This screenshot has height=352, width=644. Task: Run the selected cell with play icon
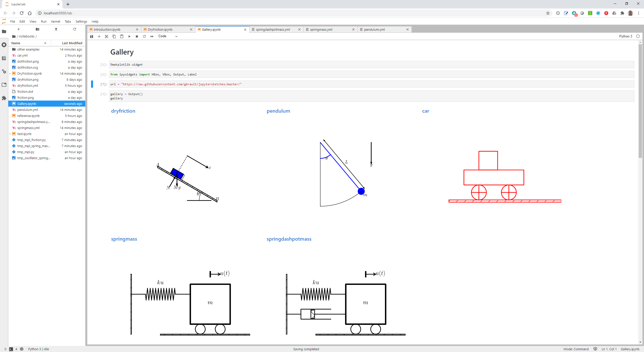[x=129, y=36]
